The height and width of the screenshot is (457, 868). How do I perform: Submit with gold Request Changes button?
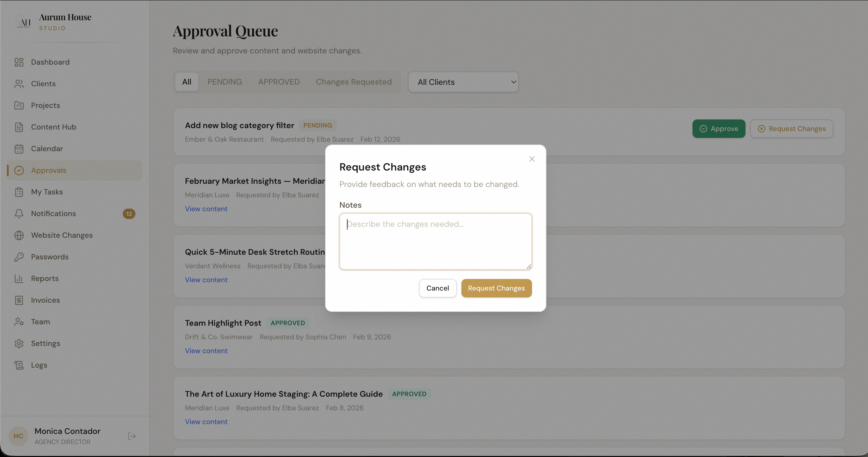click(496, 288)
